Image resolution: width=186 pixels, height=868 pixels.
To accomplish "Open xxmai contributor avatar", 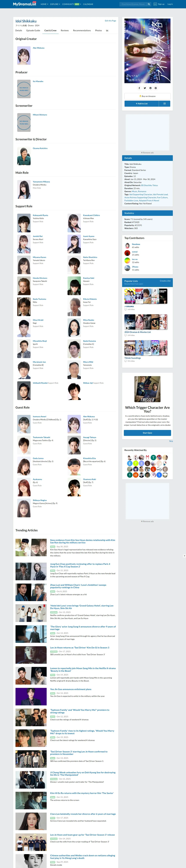I will click(127, 253).
